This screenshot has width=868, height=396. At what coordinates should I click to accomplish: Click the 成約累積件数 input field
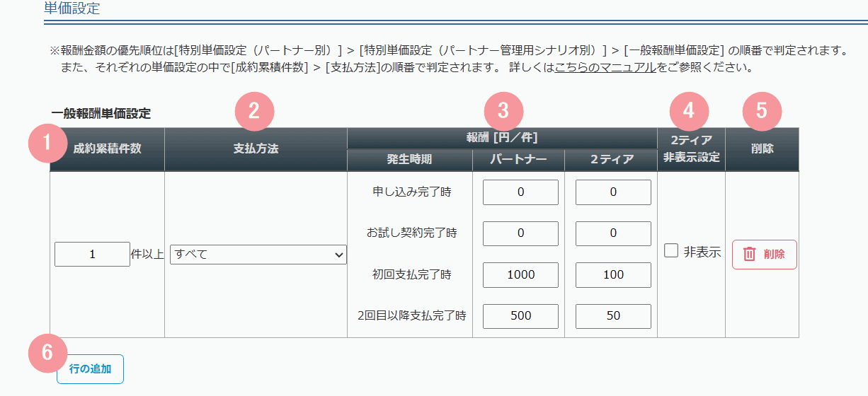92,255
